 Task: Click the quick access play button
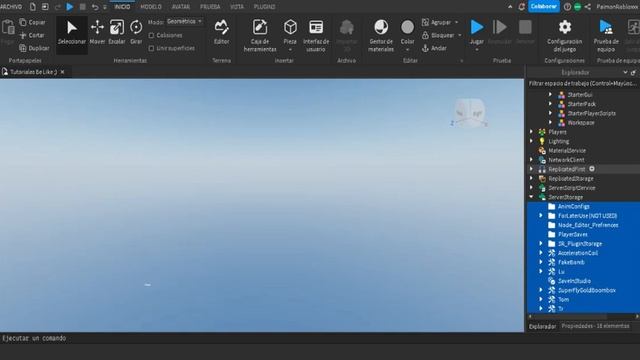tap(70, 7)
